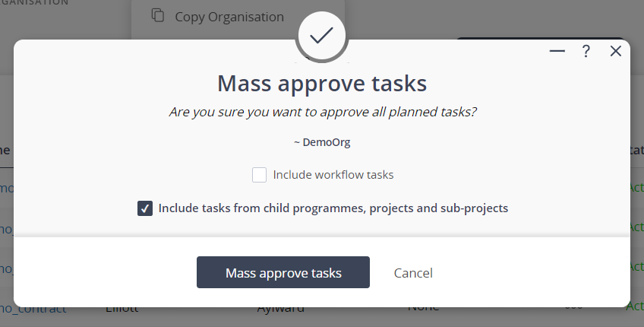644x327 pixels.
Task: Click the approve all planned tasks question
Action: [322, 113]
